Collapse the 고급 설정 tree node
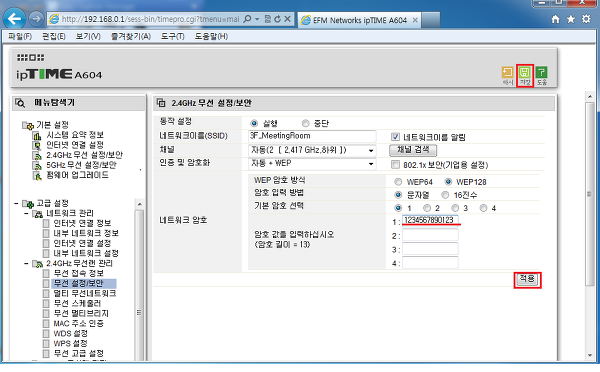The image size is (600, 372). pyautogui.click(x=16, y=203)
